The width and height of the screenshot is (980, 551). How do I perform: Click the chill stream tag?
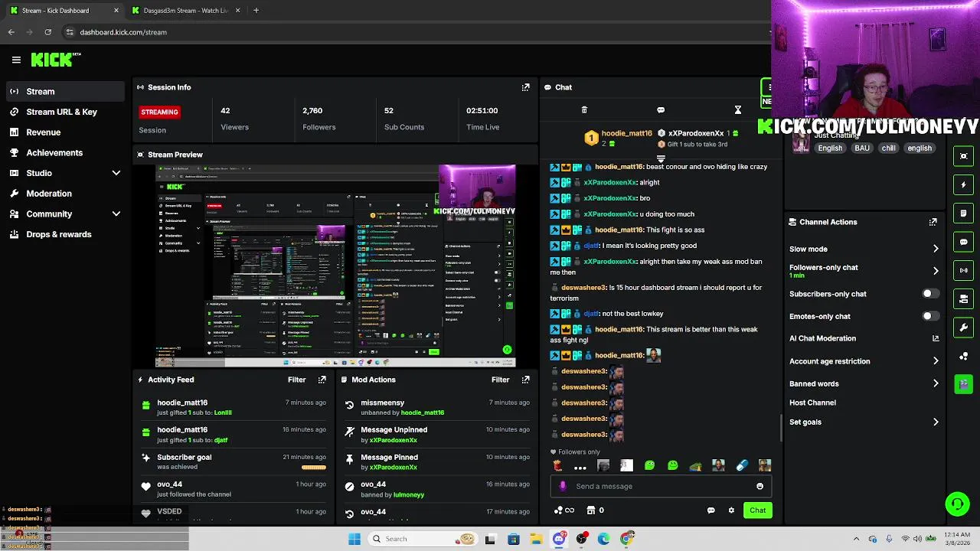click(888, 148)
